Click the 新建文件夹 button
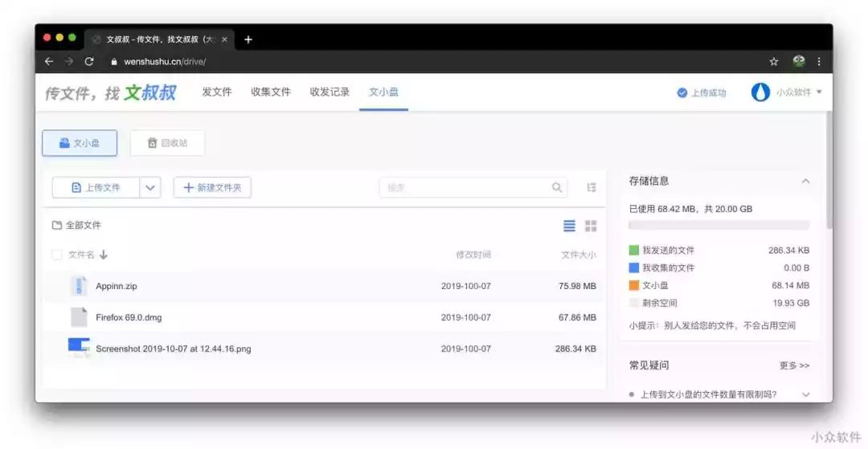 pyautogui.click(x=212, y=187)
